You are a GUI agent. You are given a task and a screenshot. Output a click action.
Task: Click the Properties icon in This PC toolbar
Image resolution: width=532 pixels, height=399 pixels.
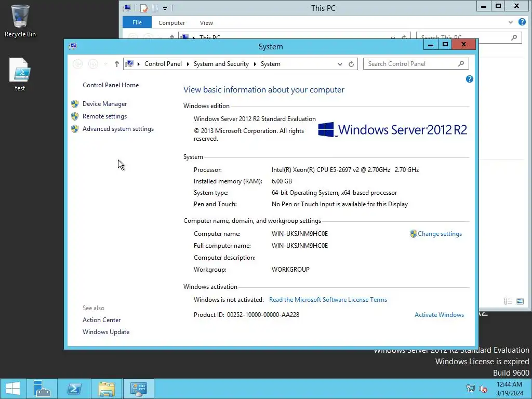[144, 8]
